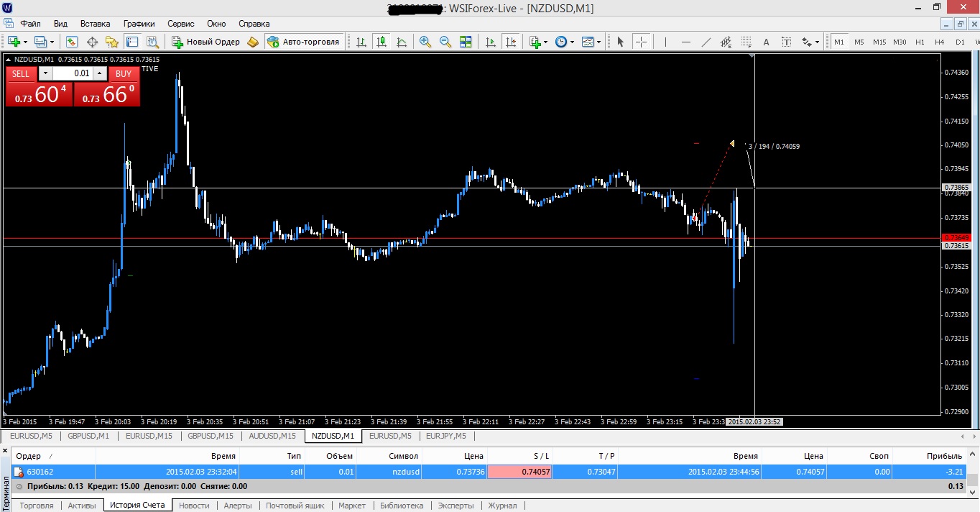This screenshot has width=980, height=512.
Task: Show the Market Watch window
Action: coord(72,42)
